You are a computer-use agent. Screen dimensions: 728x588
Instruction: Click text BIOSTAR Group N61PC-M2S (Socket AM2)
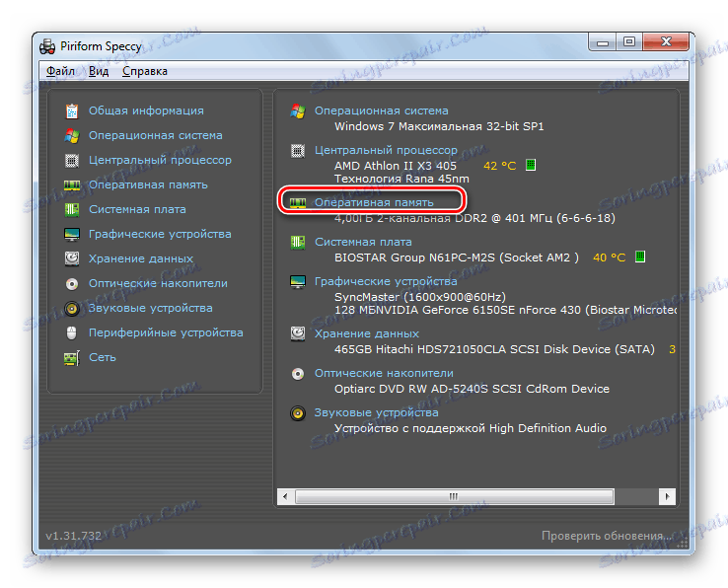click(457, 257)
